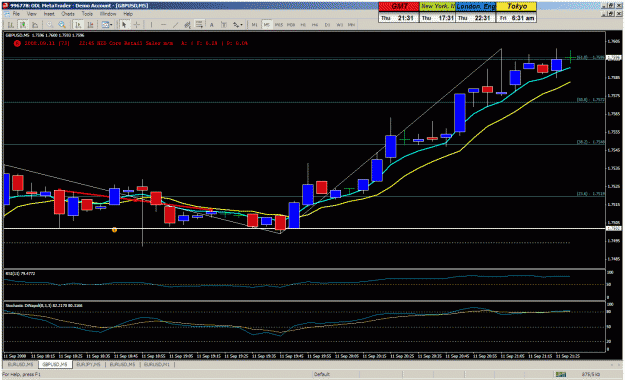625x380 pixels.
Task: Click the chart document icon in menu bar
Action: 6,14
